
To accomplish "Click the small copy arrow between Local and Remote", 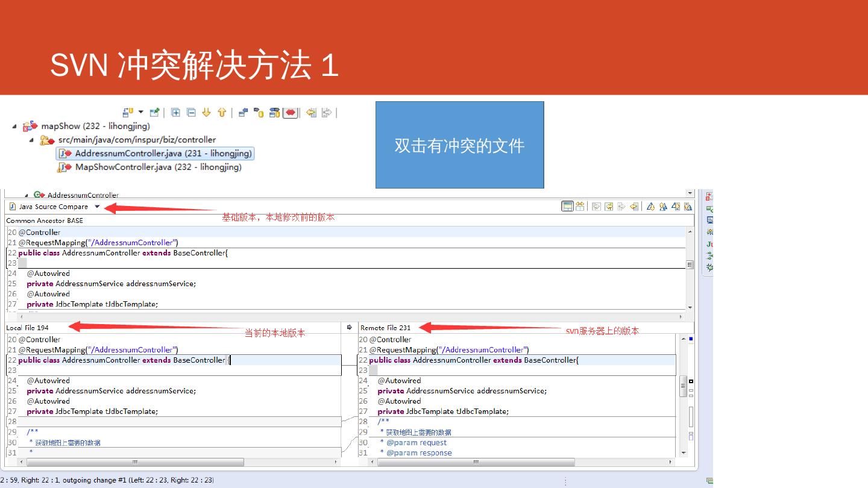I will coord(349,328).
